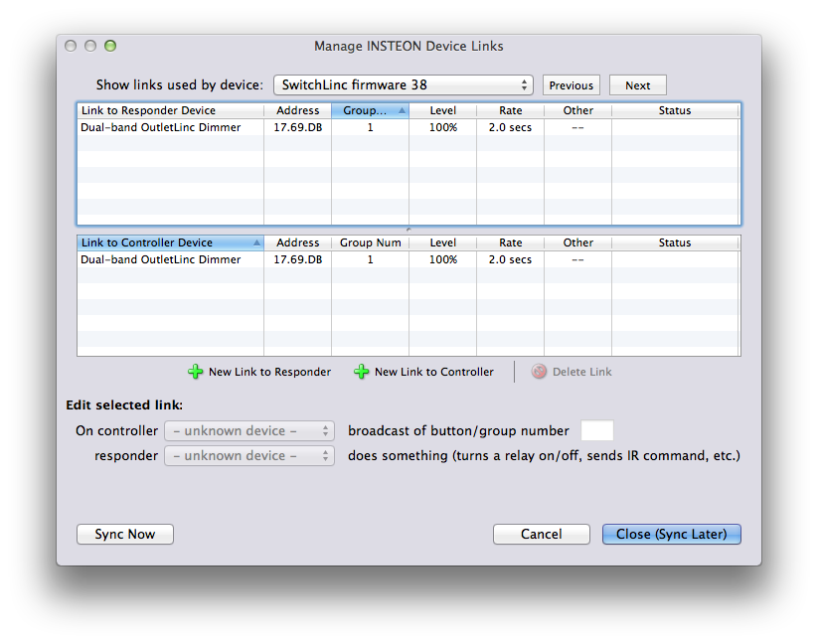Click the red Delete Link icon
Viewport: 818px width, 644px height.
(x=539, y=372)
